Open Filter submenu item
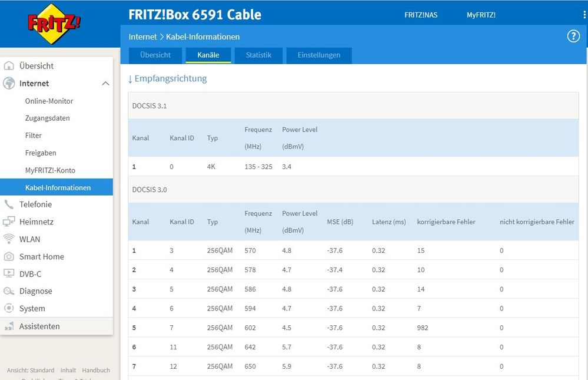Screen dimensions: 588x380 click(x=34, y=136)
